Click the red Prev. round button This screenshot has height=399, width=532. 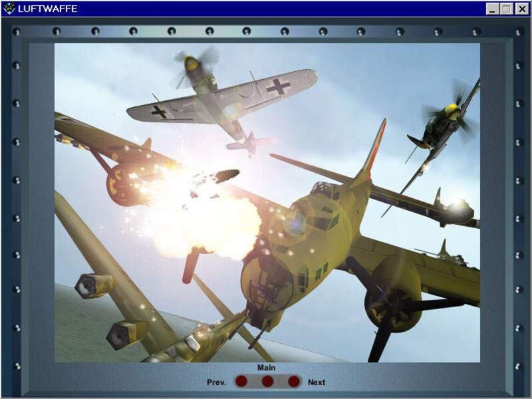point(241,381)
